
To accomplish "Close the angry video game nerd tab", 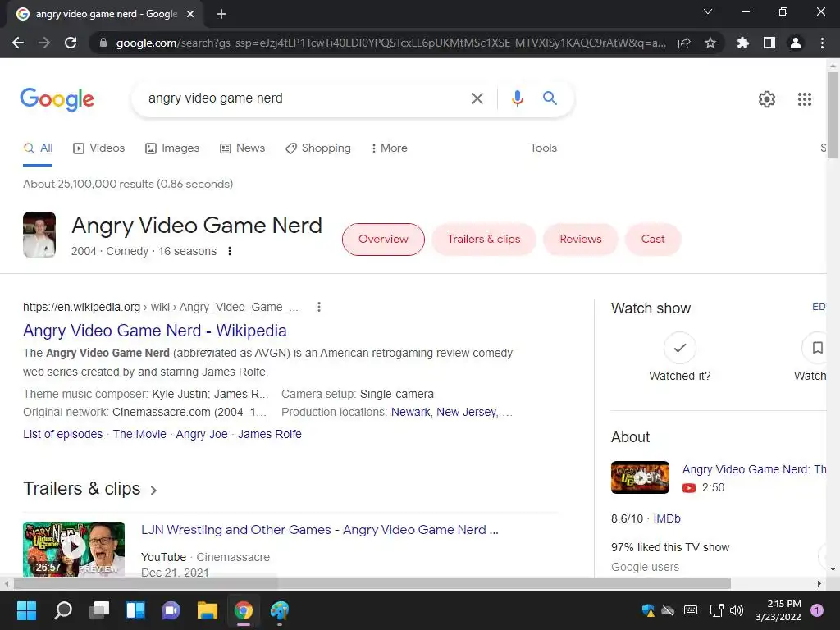I will point(190,14).
